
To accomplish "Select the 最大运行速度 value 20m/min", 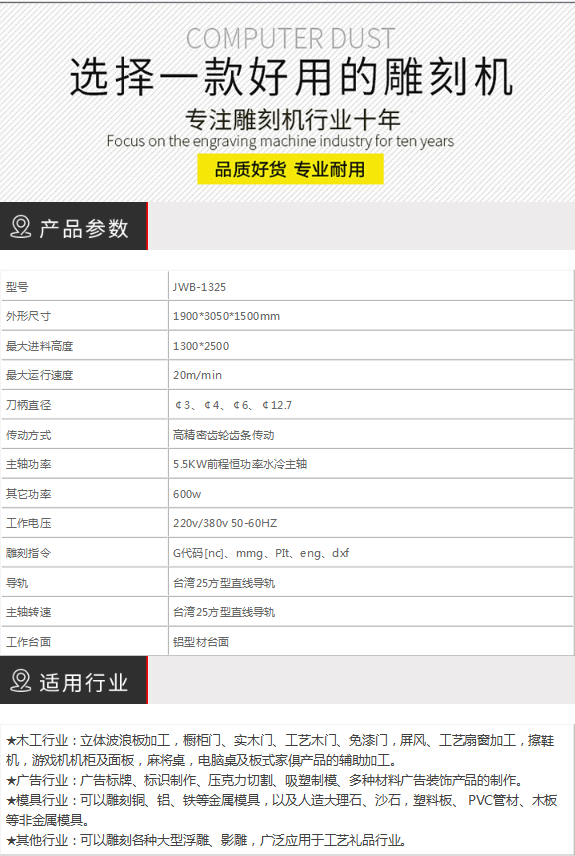I will click(197, 375).
